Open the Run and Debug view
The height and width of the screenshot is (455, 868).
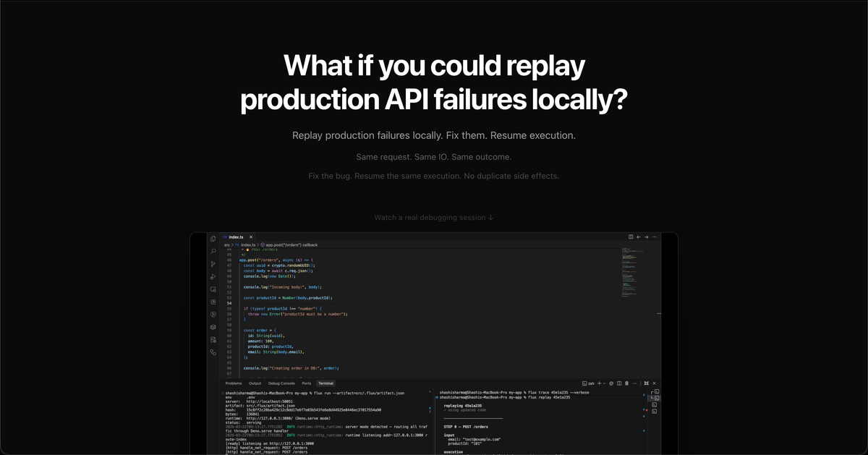click(x=213, y=276)
